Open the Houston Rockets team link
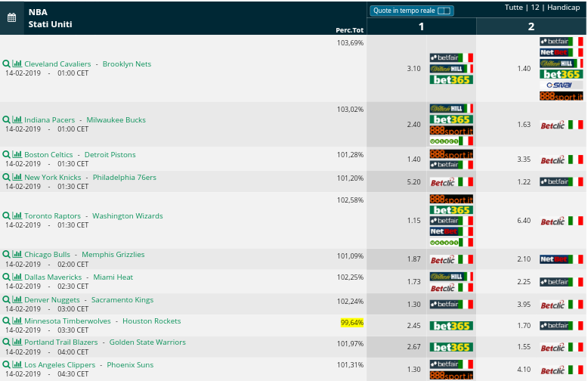 [151, 321]
